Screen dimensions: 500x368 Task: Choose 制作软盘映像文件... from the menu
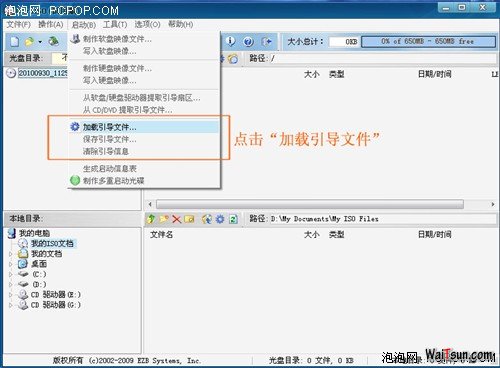click(144, 39)
